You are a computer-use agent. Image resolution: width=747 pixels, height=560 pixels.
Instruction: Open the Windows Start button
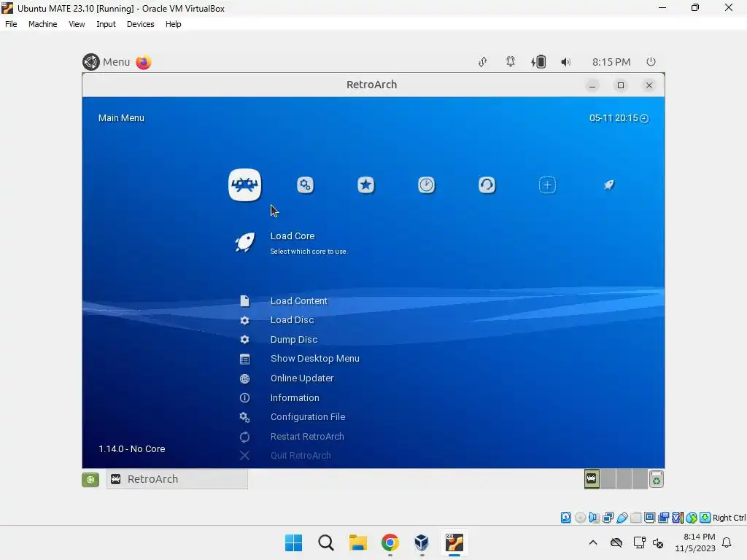click(x=293, y=542)
